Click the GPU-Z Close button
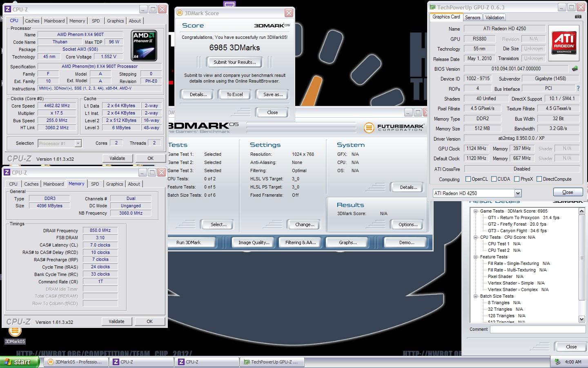 568,192
